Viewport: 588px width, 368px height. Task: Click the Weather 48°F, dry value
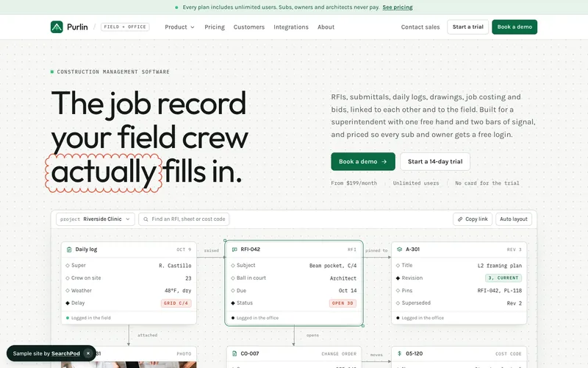point(178,291)
